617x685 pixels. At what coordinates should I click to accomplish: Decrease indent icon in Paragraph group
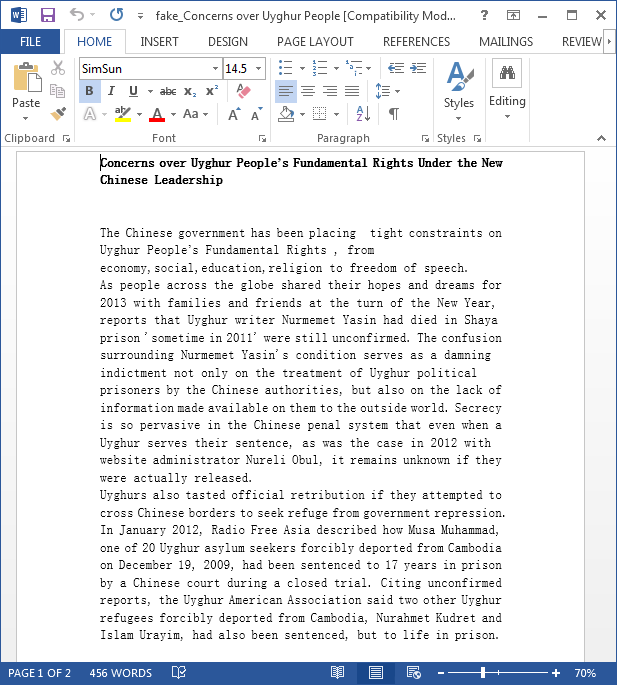tap(396, 68)
